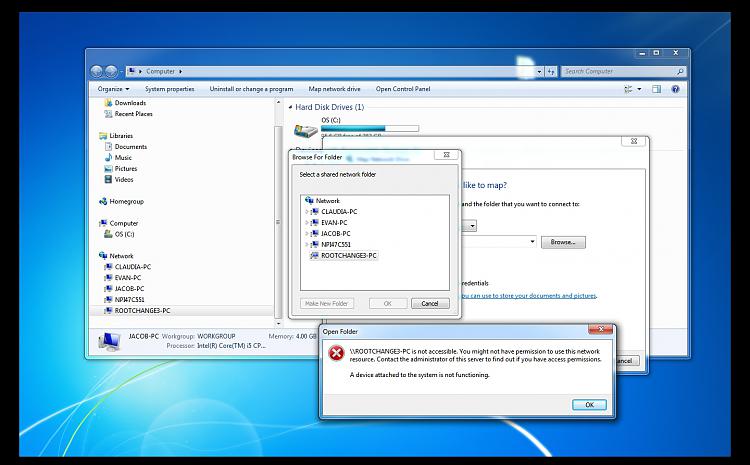Open the folder path dropdown in Map Network Drive

[x=532, y=242]
